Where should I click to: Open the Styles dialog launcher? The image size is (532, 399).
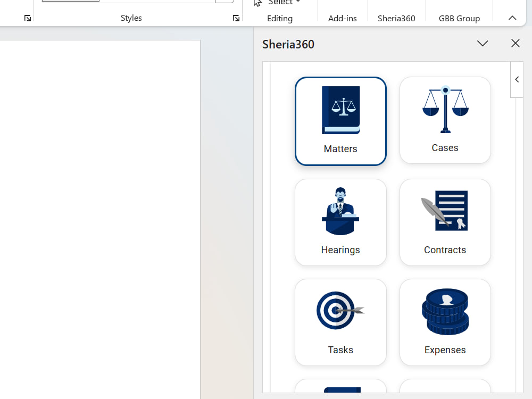(x=236, y=18)
